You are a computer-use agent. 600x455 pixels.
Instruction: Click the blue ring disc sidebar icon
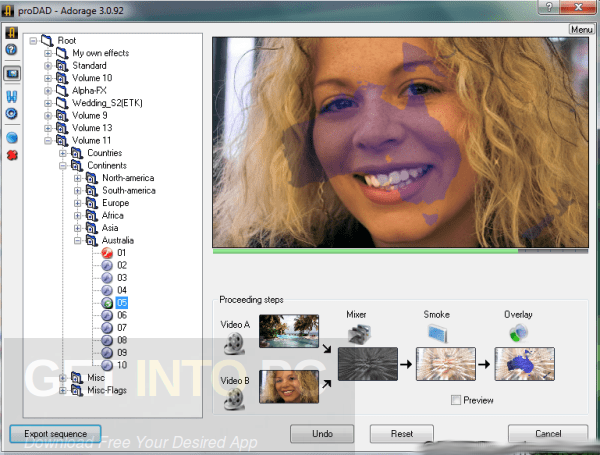(11, 114)
